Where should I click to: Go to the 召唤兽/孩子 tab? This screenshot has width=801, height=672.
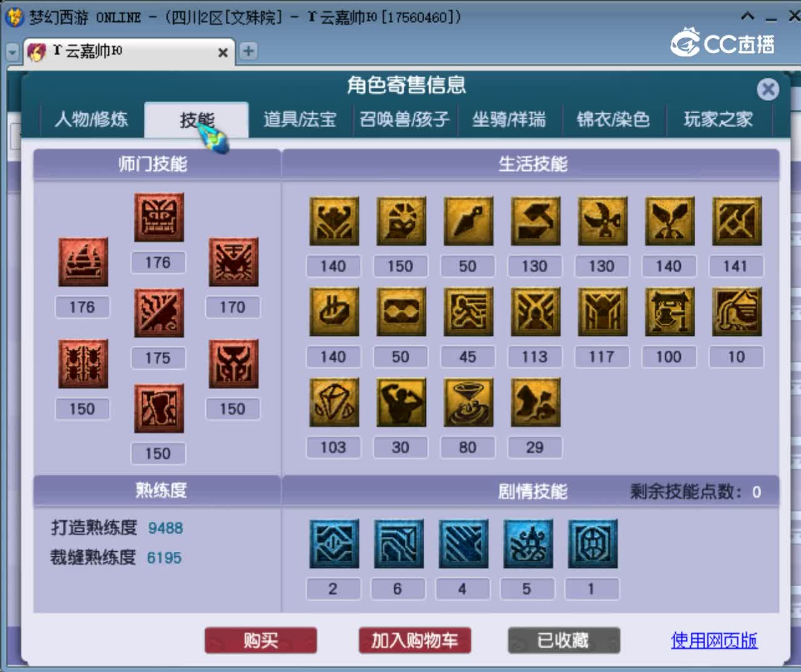[404, 120]
